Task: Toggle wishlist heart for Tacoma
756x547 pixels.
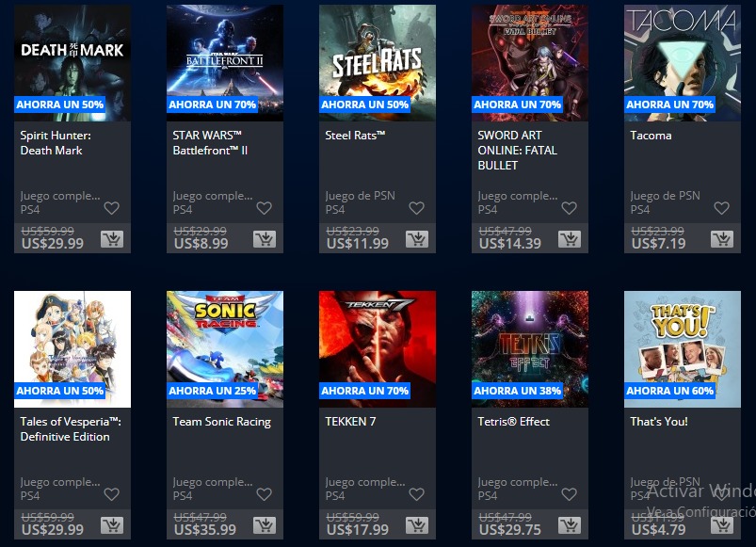Action: 722,208
